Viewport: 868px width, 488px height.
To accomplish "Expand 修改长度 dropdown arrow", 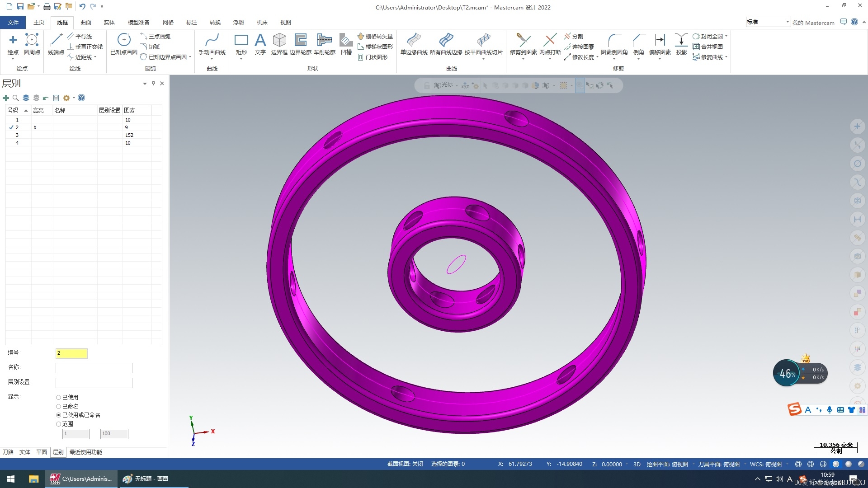I will [x=597, y=57].
